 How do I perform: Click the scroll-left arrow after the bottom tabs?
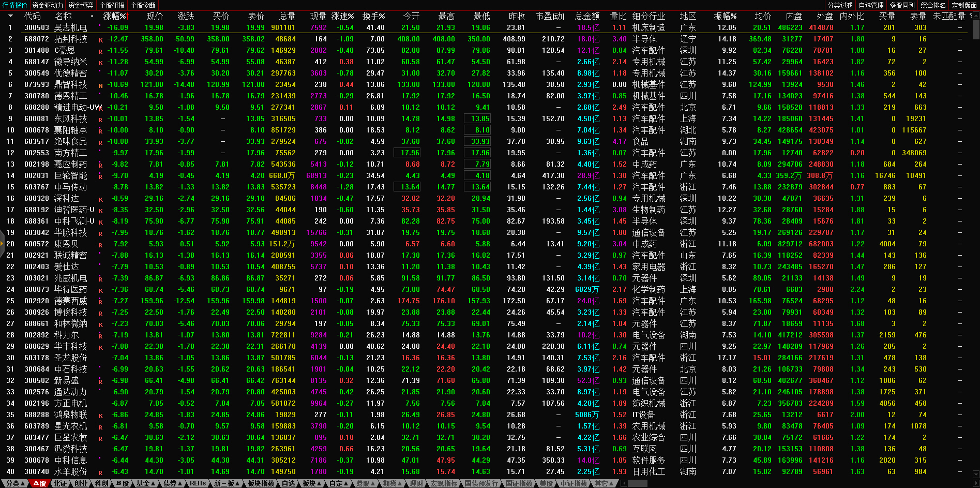(624, 483)
